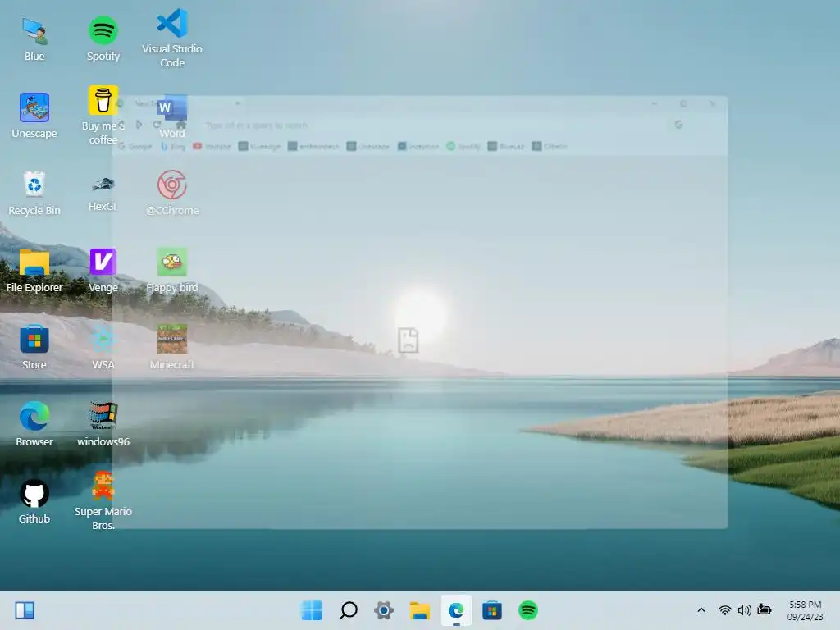
Task: Open the Google bookmark in browser bar
Action: pos(135,146)
